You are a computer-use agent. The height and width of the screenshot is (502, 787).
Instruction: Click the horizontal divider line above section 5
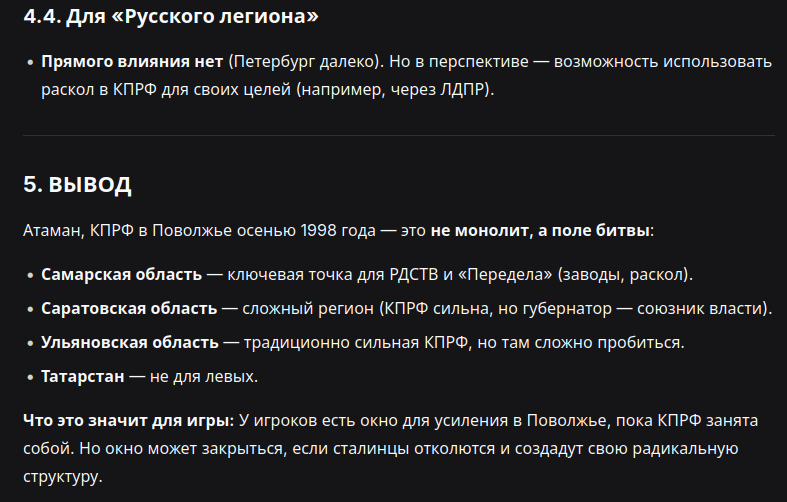point(399,136)
